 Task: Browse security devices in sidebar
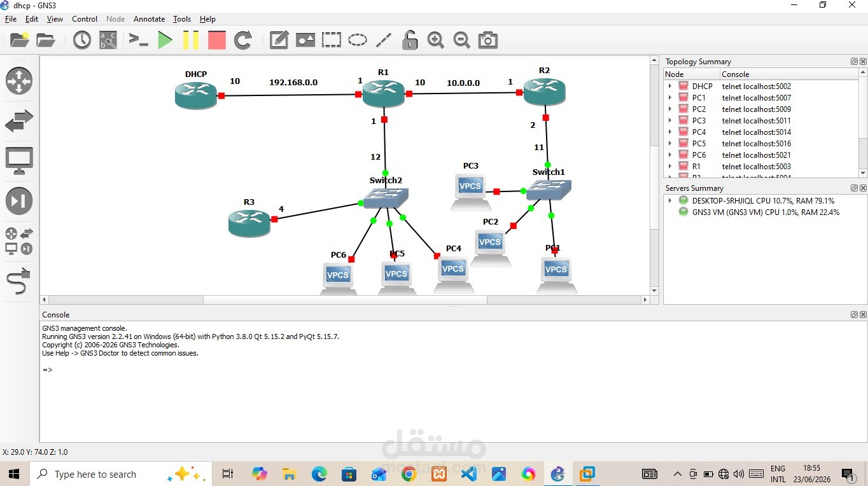pos(19,201)
